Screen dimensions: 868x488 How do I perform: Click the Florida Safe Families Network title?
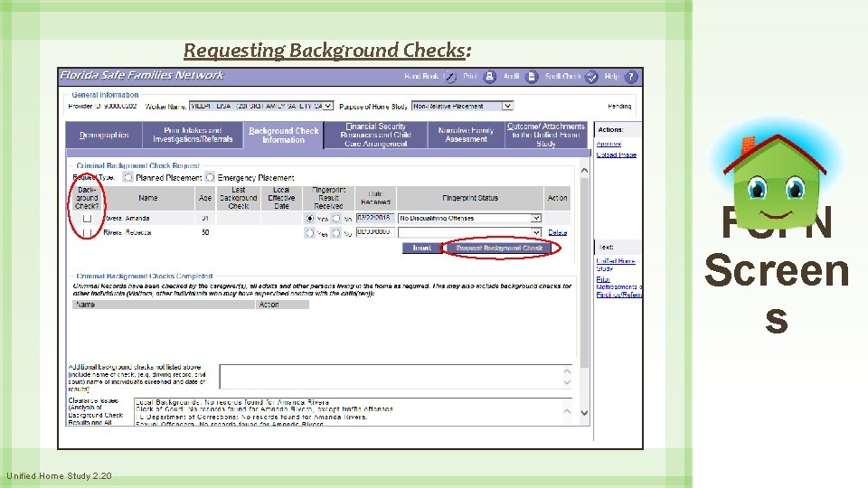(142, 75)
